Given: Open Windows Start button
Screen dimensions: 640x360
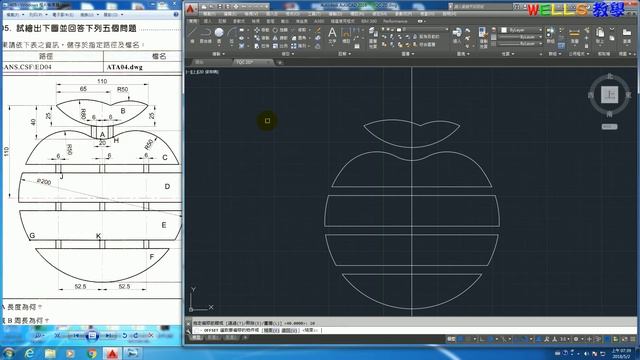Looking at the screenshot, I should click(8, 353).
